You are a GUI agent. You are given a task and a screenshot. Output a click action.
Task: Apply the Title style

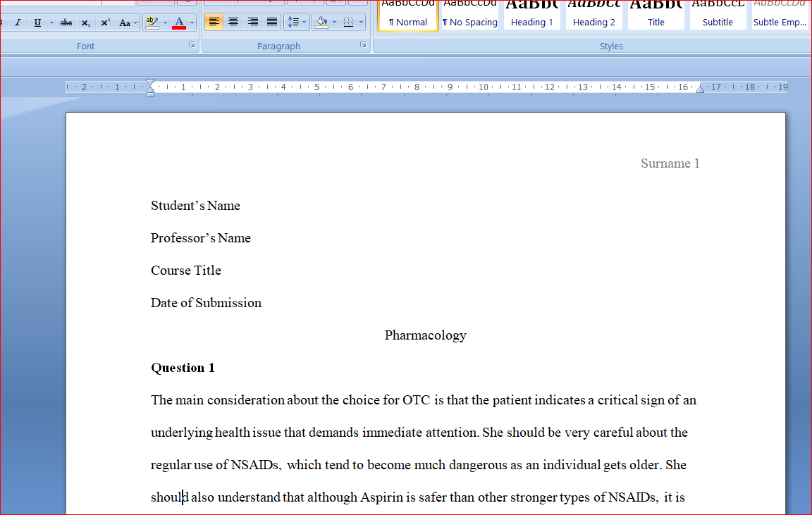tap(656, 15)
